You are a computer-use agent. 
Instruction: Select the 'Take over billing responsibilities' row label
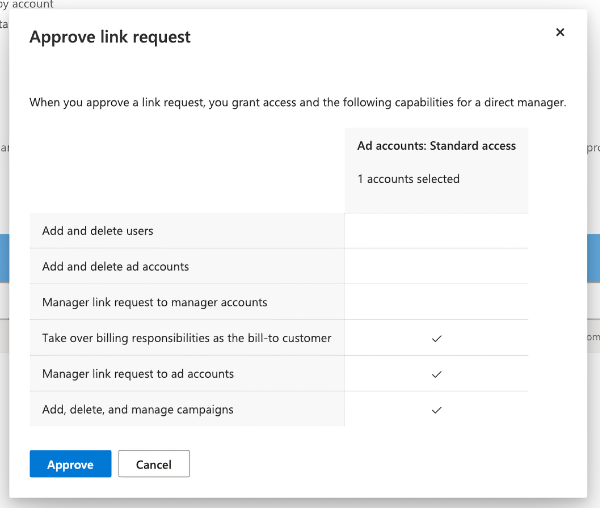tap(187, 338)
